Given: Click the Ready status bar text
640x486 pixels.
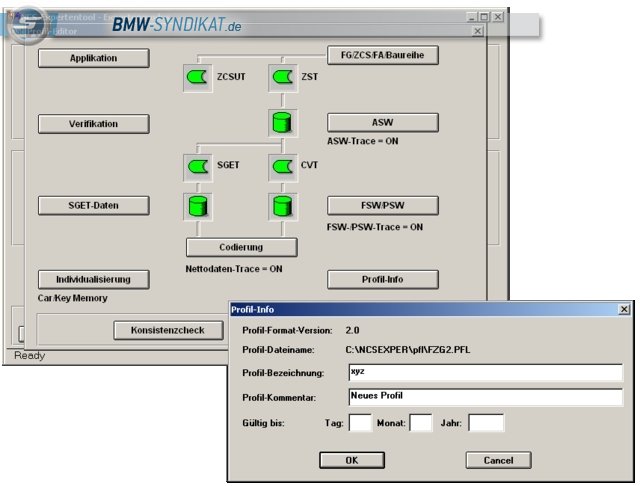Looking at the screenshot, I should point(29,355).
